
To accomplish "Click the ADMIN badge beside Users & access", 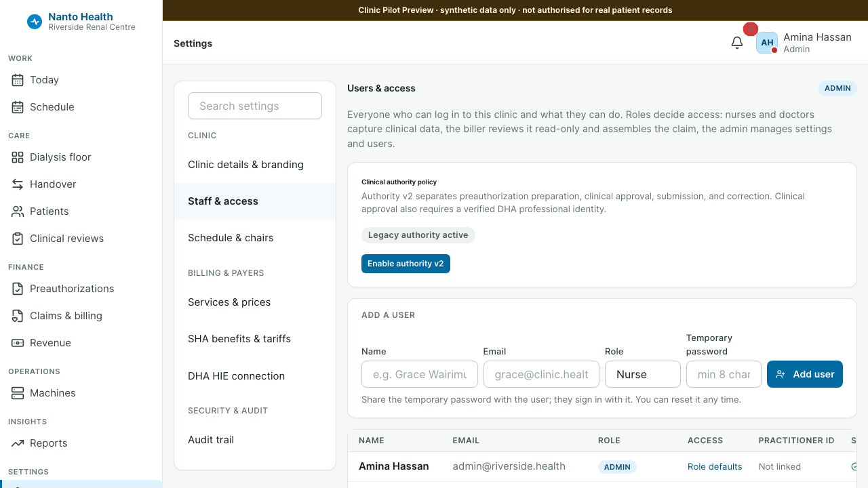I will click(x=837, y=88).
